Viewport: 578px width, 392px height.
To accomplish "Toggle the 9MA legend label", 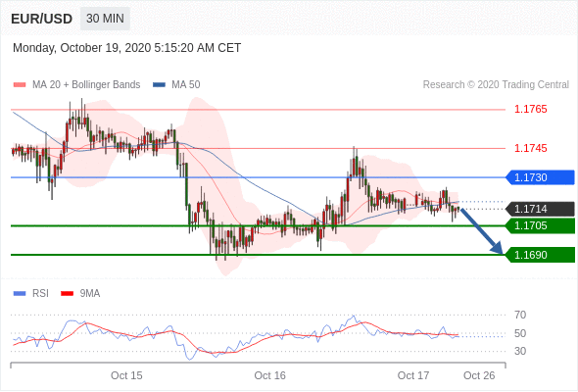I will (90, 294).
